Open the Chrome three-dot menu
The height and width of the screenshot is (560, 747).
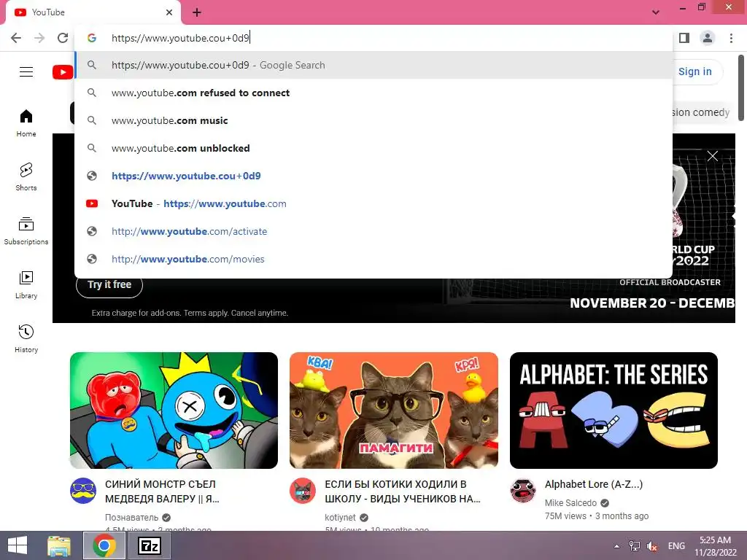(731, 38)
